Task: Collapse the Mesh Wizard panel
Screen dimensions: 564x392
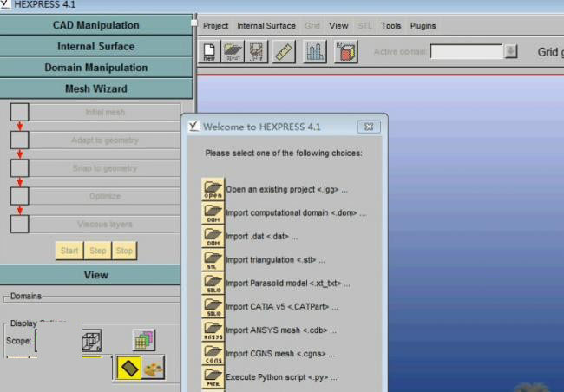Action: pos(96,88)
